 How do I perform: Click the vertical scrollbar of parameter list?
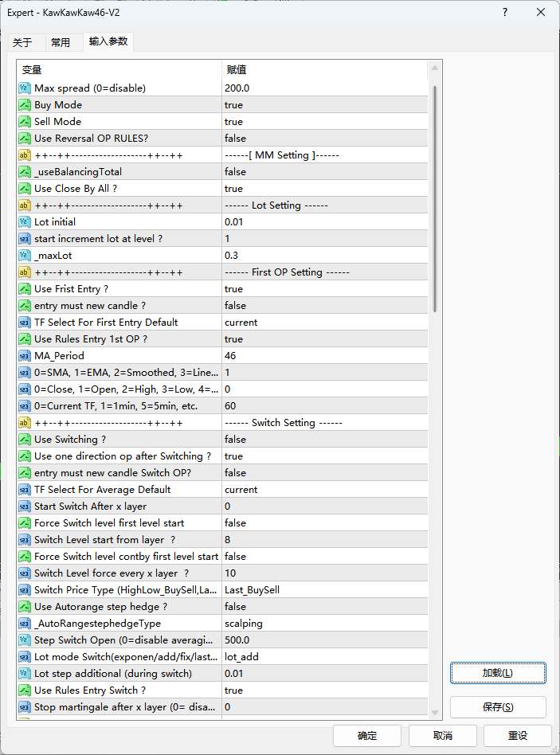tap(435, 199)
